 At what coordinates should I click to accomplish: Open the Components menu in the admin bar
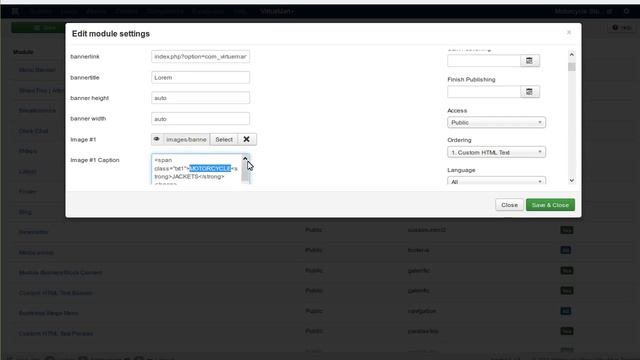pyautogui.click(x=165, y=11)
